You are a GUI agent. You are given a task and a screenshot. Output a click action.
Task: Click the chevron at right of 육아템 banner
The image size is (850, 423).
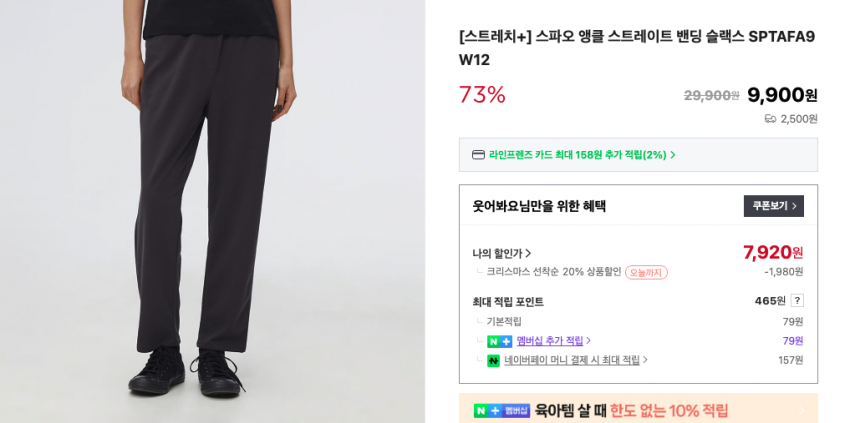(x=801, y=411)
